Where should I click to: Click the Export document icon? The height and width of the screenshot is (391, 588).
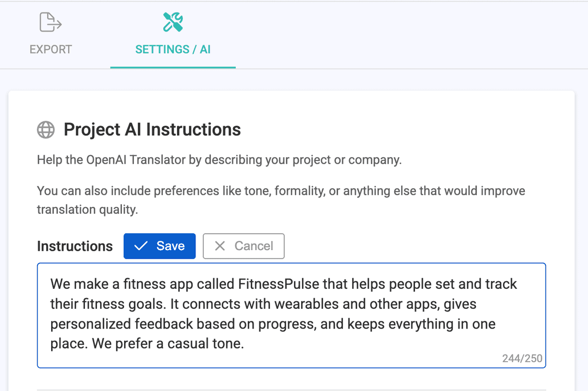50,22
